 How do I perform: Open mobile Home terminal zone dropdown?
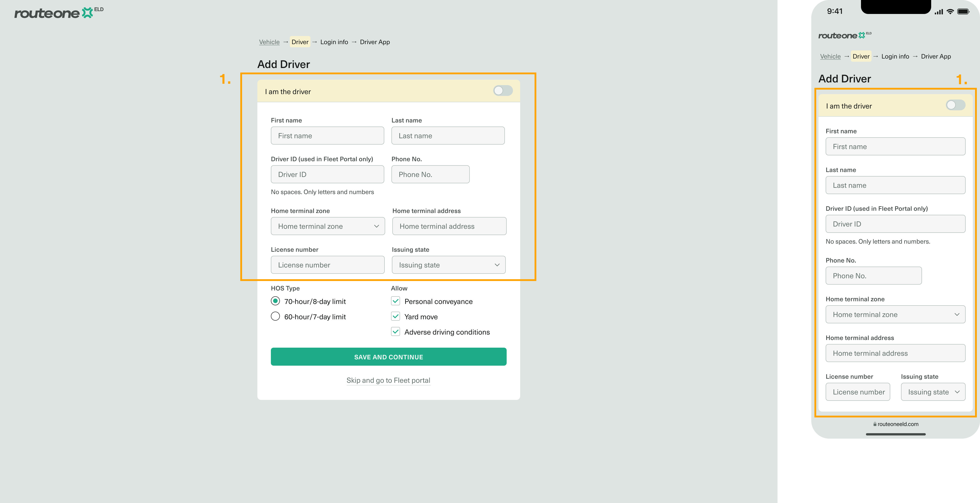(x=895, y=315)
